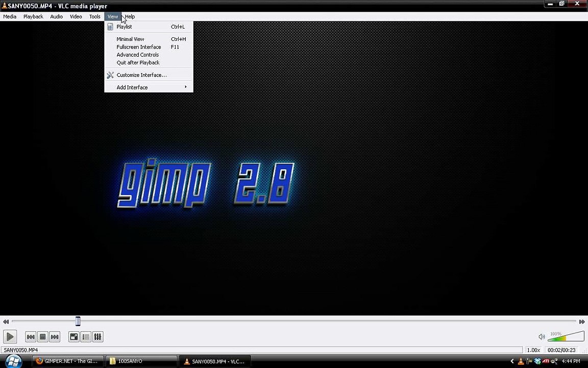The height and width of the screenshot is (368, 588).
Task: Show hidden system tray icons arrow
Action: 512,361
